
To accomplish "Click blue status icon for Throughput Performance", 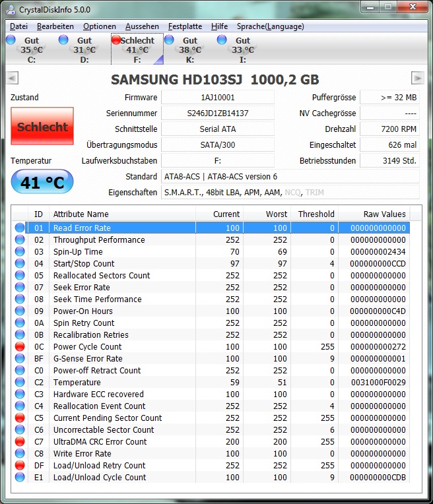I will [20, 239].
